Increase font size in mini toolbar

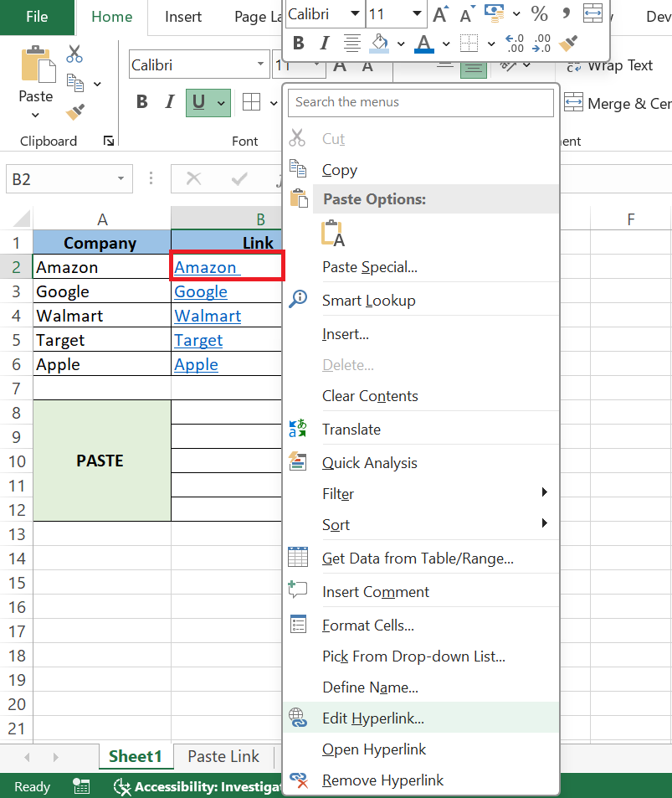click(x=440, y=14)
